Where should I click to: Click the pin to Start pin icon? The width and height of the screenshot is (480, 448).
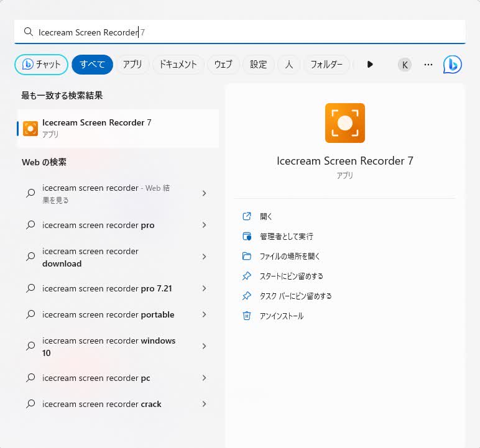tap(247, 276)
